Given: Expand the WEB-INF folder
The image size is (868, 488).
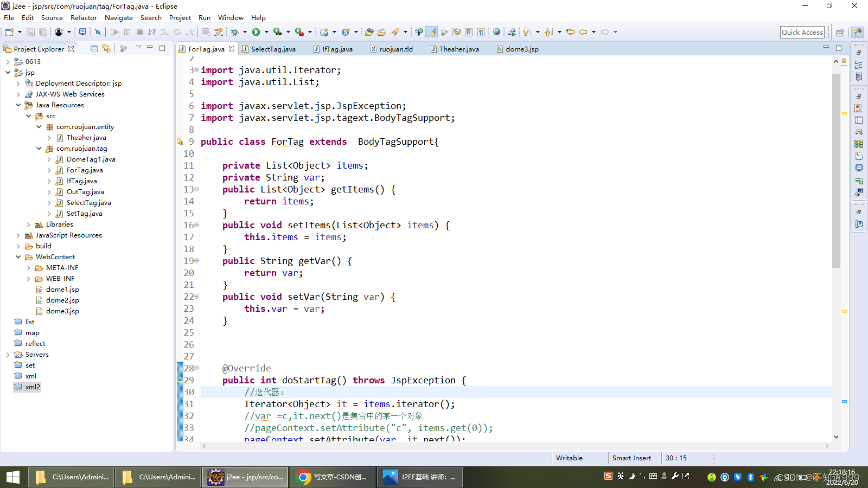Looking at the screenshot, I should pyautogui.click(x=29, y=278).
